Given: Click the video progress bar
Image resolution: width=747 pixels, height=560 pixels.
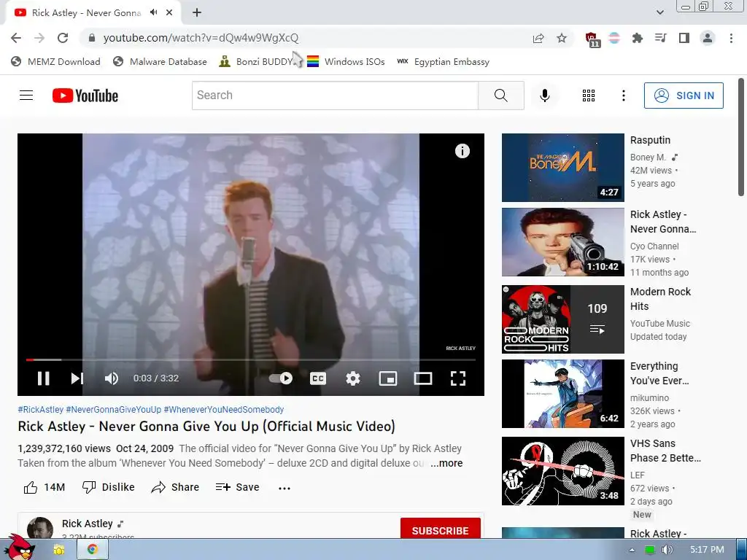Looking at the screenshot, I should pos(251,360).
